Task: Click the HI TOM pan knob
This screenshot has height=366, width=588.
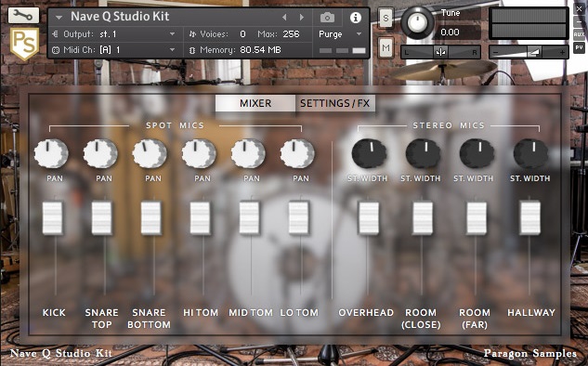Action: (x=199, y=153)
